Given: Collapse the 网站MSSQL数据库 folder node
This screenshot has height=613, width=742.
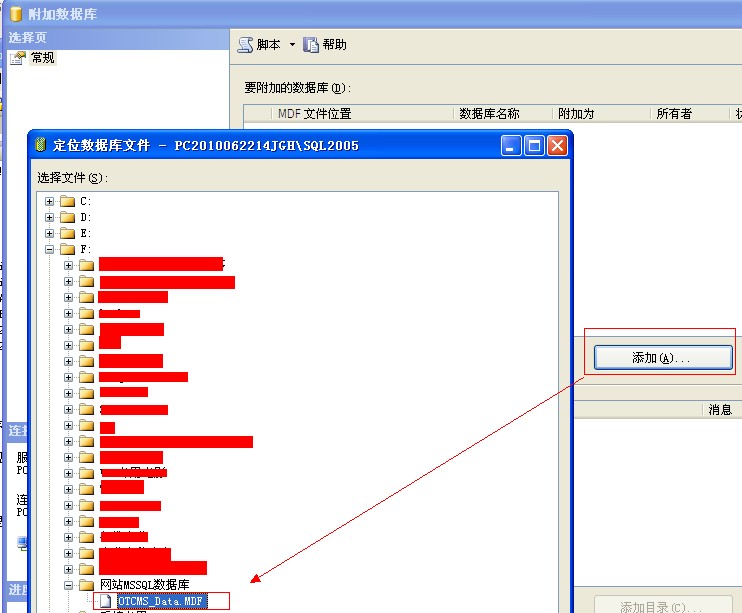Looking at the screenshot, I should point(69,585).
